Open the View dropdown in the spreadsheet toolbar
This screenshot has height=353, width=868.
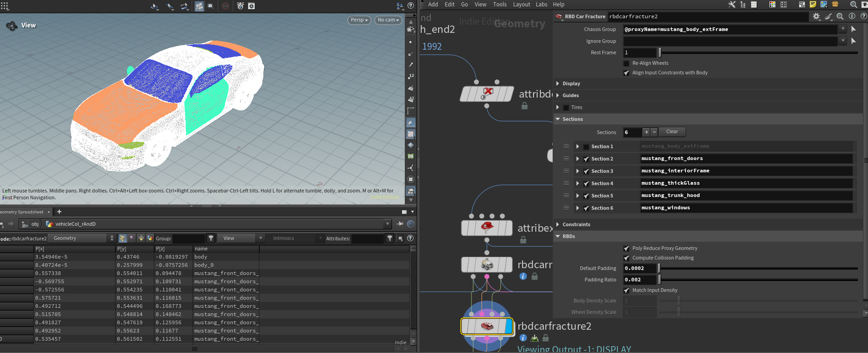pyautogui.click(x=241, y=238)
